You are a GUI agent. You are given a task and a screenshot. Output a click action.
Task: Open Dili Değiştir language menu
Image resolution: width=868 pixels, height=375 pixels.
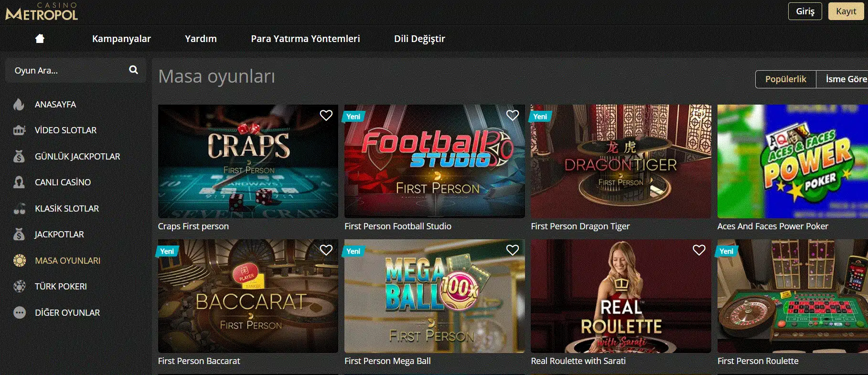419,39
